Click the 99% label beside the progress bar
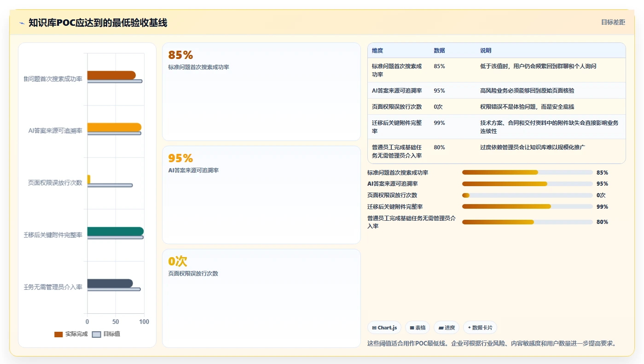This screenshot has height=364, width=644. click(x=602, y=207)
